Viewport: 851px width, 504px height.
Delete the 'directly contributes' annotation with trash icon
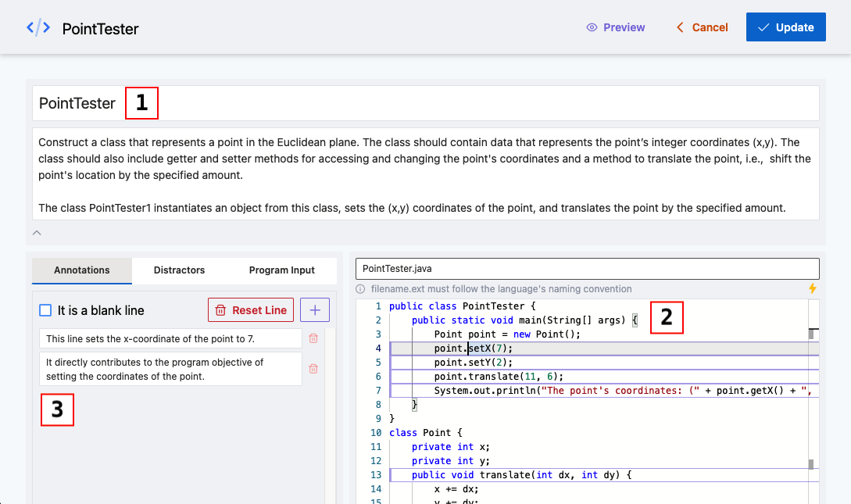(313, 369)
